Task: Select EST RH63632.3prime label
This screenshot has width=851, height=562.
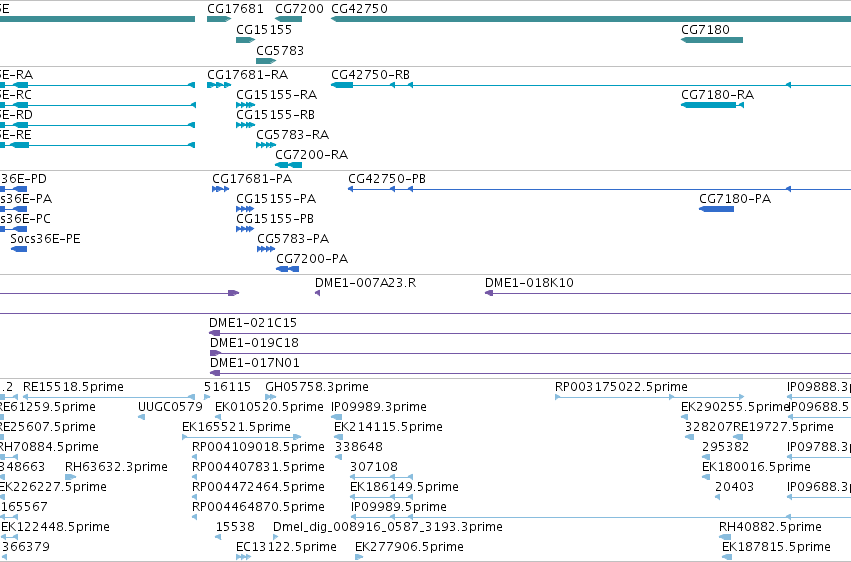Action: [116, 467]
